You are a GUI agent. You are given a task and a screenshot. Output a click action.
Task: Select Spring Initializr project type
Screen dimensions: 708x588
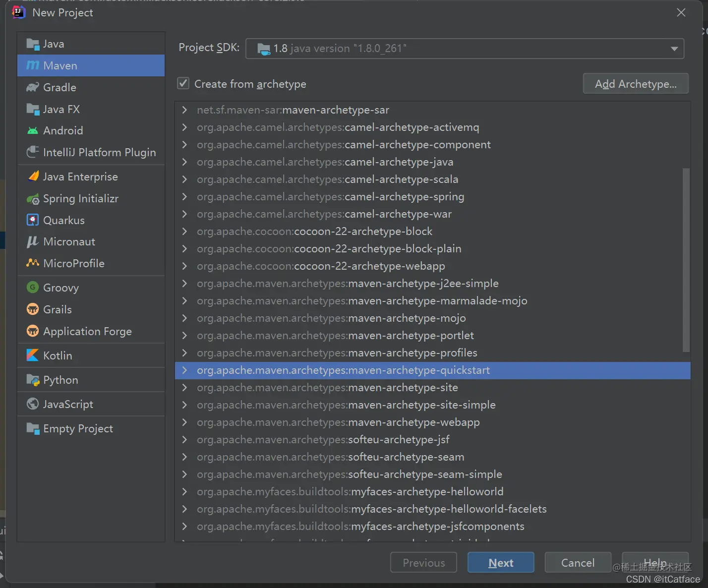point(91,199)
